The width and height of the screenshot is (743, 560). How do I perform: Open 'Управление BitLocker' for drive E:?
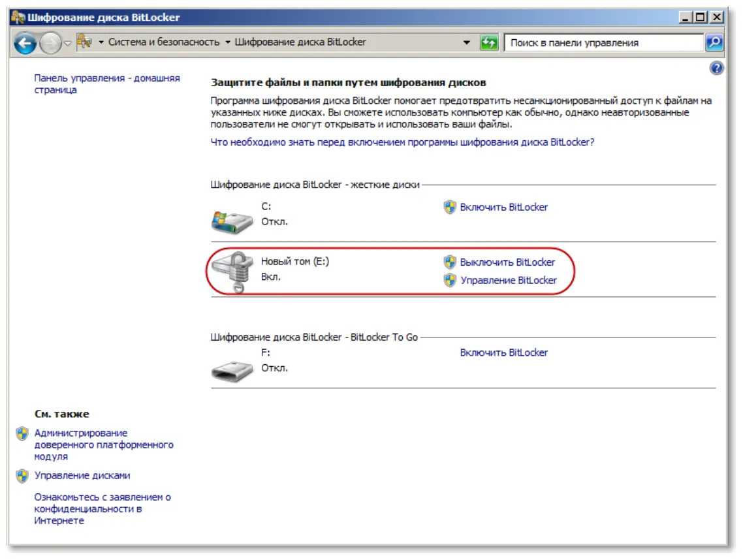[509, 280]
